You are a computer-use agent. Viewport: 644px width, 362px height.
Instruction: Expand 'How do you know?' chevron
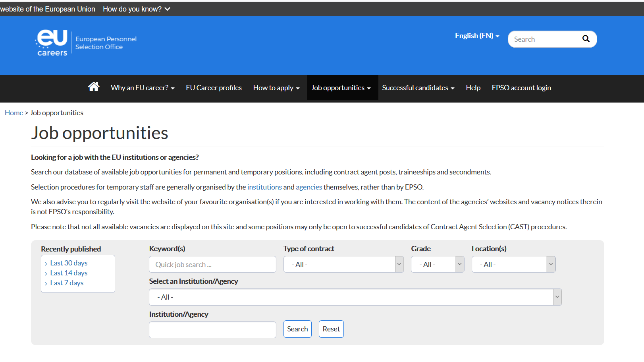(x=168, y=9)
